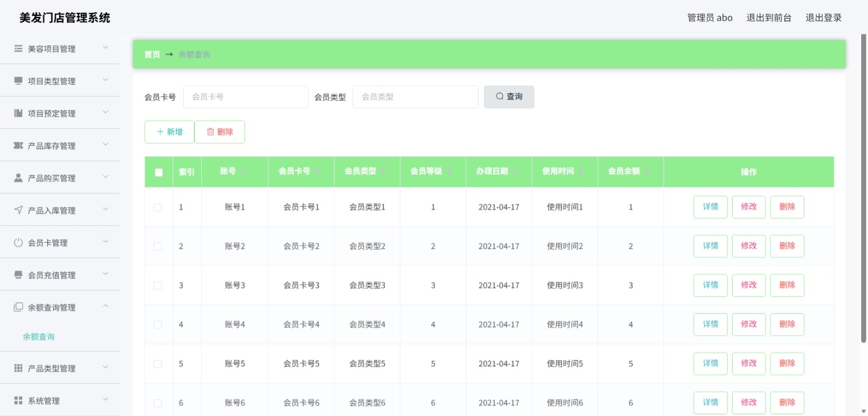868x416 pixels.
Task: Click cell 使用时间5 in the table
Action: pos(565,364)
